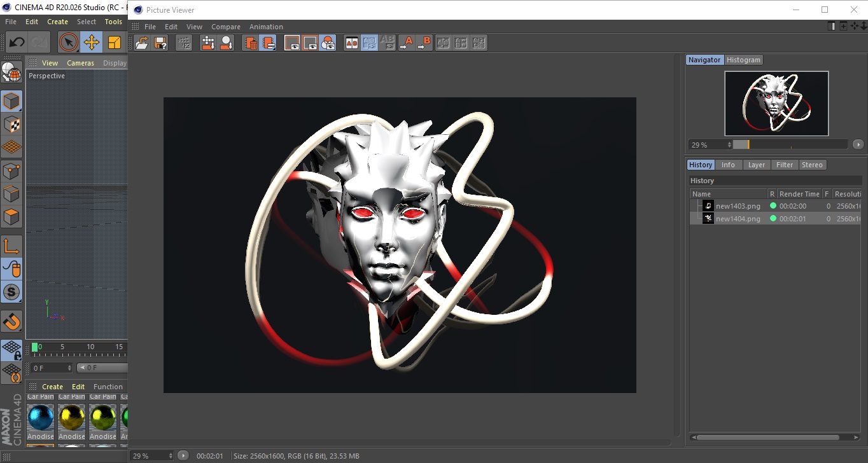Enable the magnet Snap tool
The width and height of the screenshot is (868, 463).
[x=11, y=321]
